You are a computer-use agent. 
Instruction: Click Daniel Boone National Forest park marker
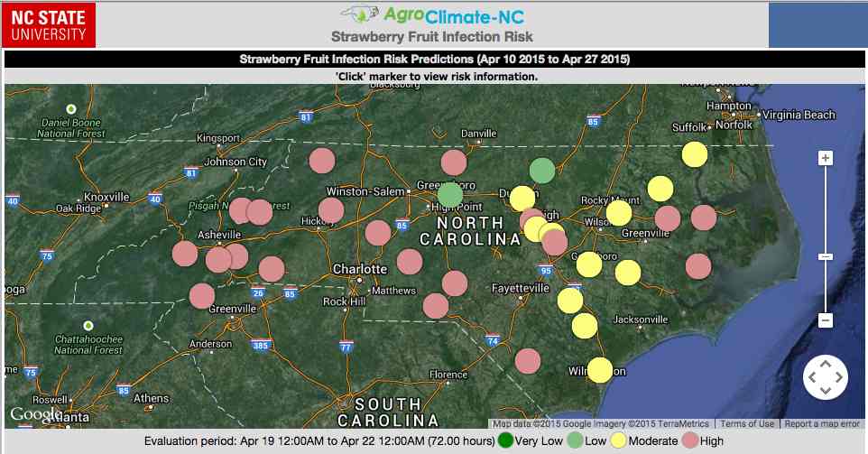click(x=71, y=109)
